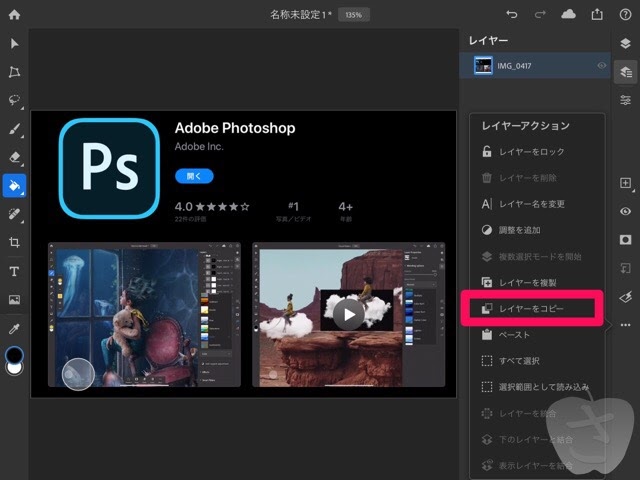Click the jellyfish preview screenshot
Screen dimensions: 640x480
(x=144, y=314)
